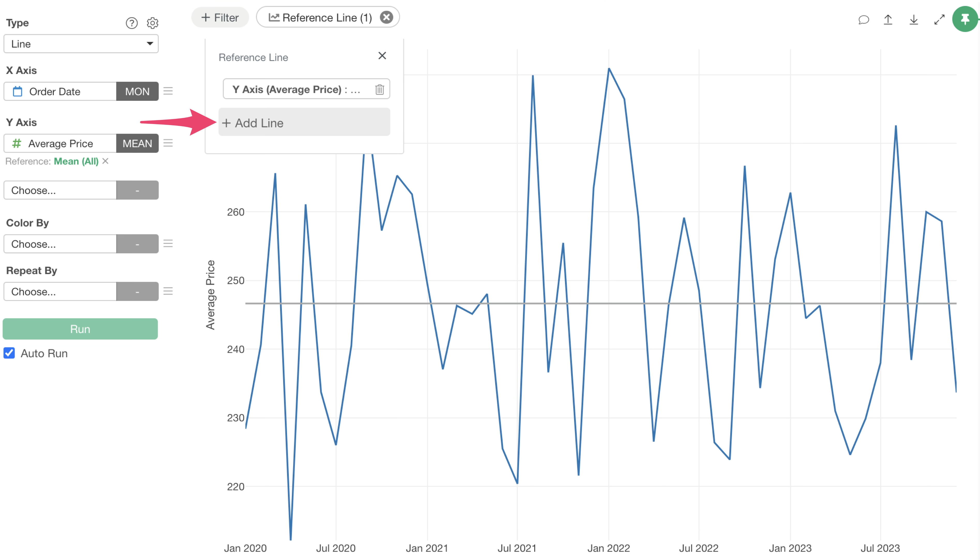Image resolution: width=980 pixels, height=560 pixels.
Task: Expand chart to fullscreen icon
Action: coord(939,20)
